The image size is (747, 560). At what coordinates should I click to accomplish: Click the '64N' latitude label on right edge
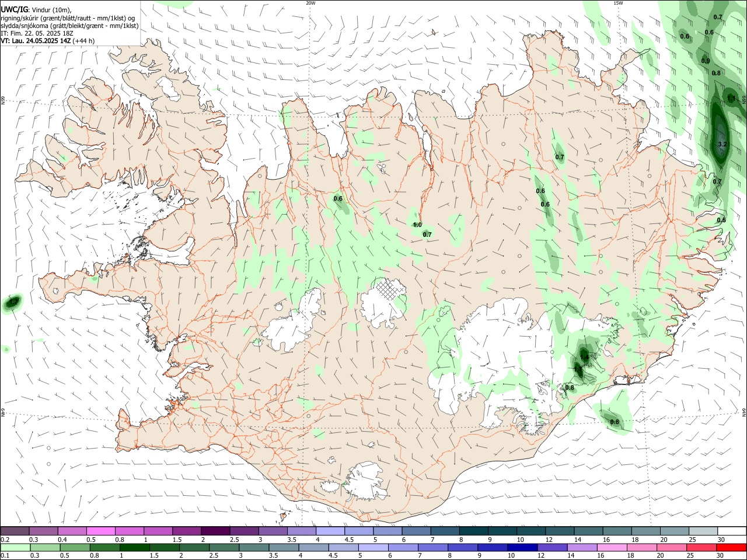[x=744, y=412]
